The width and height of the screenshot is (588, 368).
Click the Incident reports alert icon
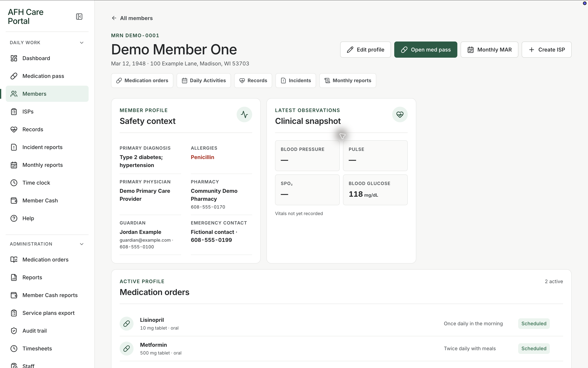click(x=14, y=147)
